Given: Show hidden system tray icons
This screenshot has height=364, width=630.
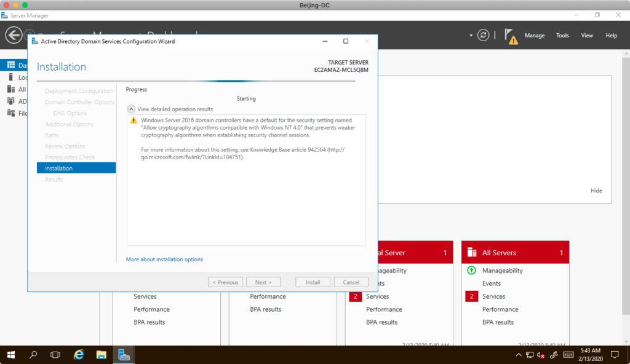Looking at the screenshot, I should pyautogui.click(x=518, y=355).
